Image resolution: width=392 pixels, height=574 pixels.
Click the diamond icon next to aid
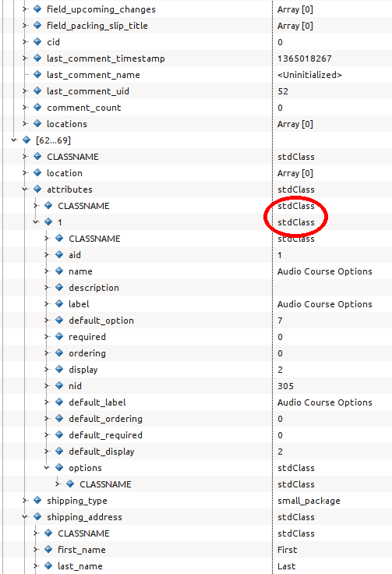pos(59,254)
